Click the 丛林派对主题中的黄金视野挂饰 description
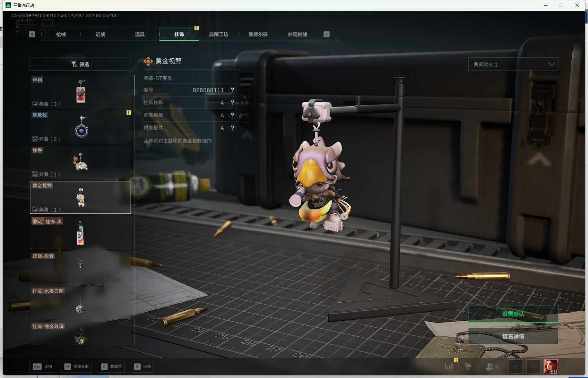 coord(178,141)
